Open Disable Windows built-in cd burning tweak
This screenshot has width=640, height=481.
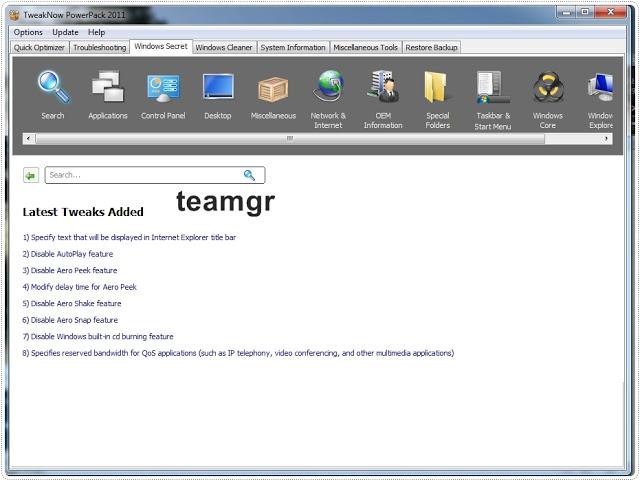tap(98, 336)
